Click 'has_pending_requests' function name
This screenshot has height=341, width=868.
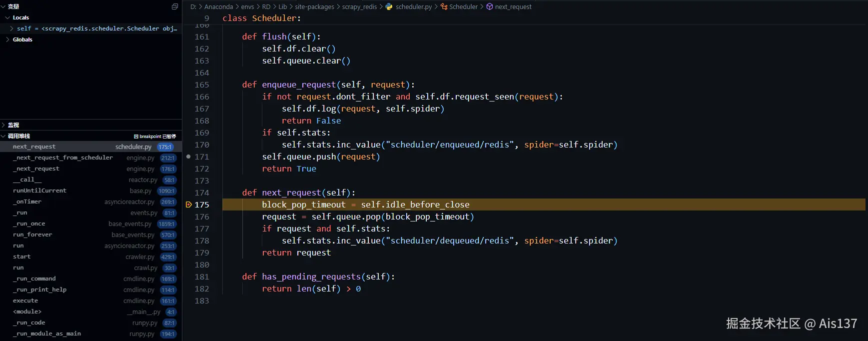tap(311, 276)
